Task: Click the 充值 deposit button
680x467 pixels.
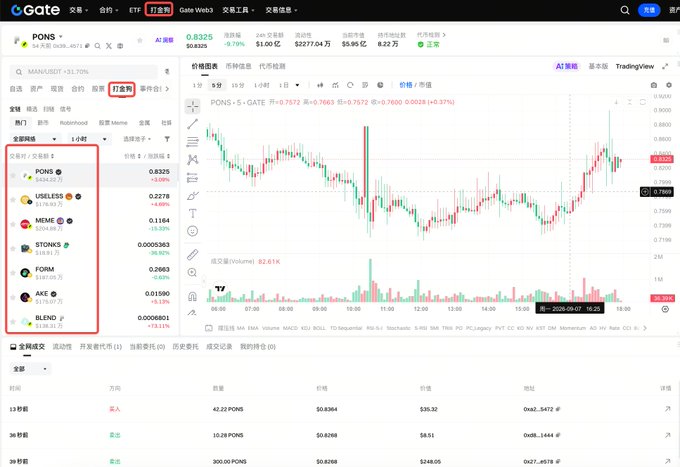Action: tap(649, 10)
